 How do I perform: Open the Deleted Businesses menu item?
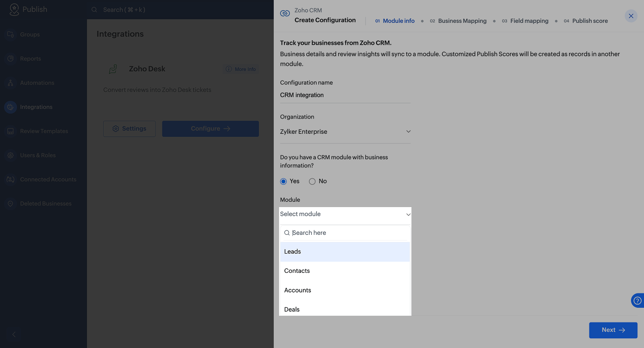point(46,204)
